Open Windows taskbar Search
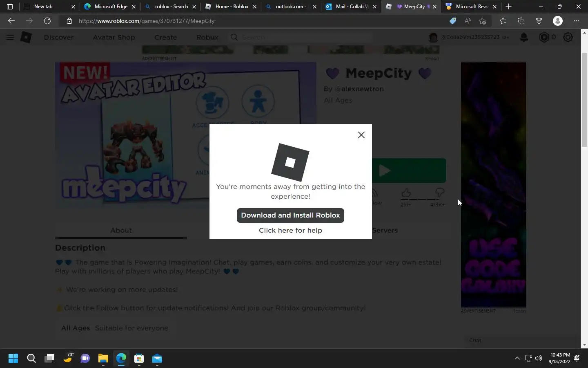 click(x=31, y=359)
